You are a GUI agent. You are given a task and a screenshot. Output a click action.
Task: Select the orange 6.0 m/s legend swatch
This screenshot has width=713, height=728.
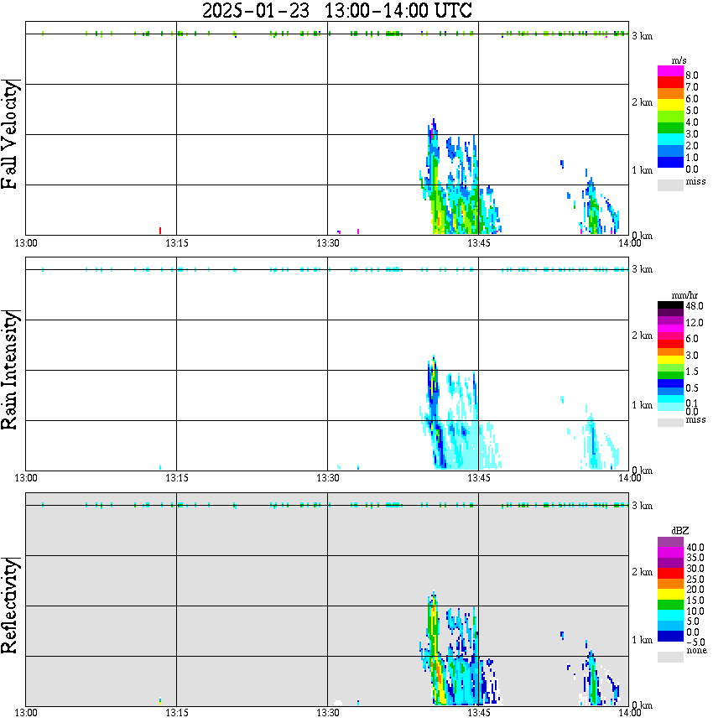[x=670, y=93]
